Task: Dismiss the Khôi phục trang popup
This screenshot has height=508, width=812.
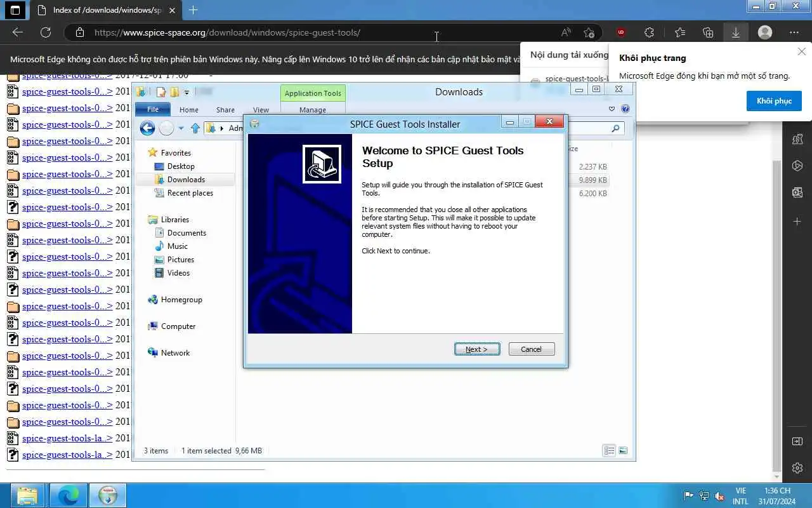Action: (802, 51)
